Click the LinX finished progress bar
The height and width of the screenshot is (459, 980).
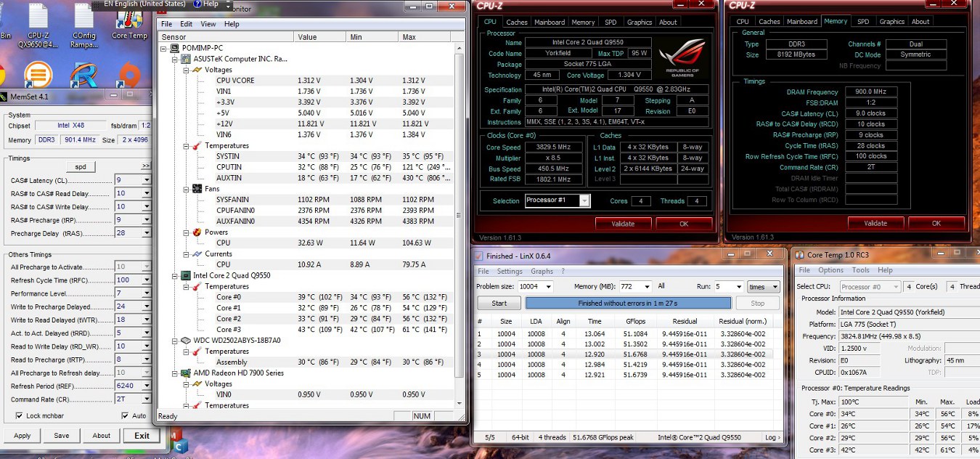point(628,303)
